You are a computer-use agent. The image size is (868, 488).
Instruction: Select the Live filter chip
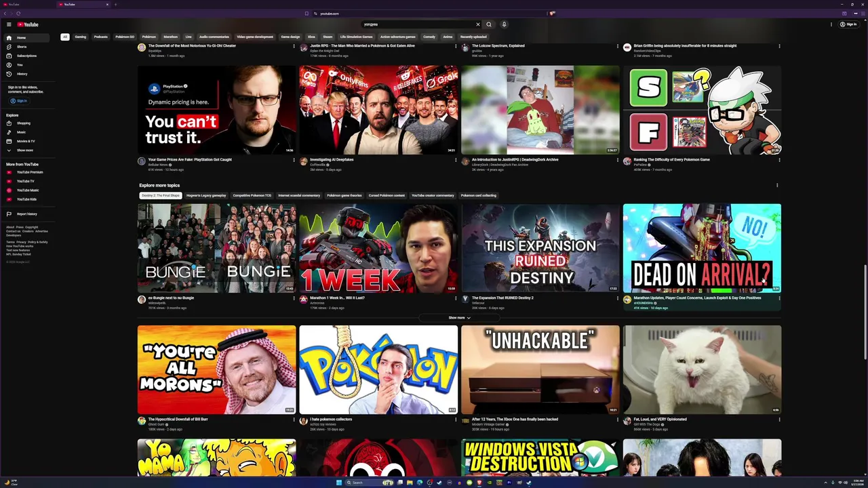[189, 37]
